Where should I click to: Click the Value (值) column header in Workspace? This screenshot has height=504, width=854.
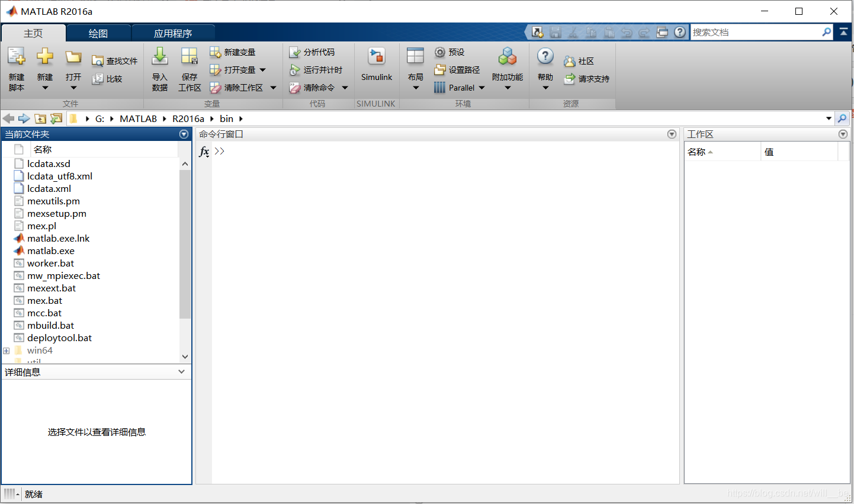click(x=800, y=152)
